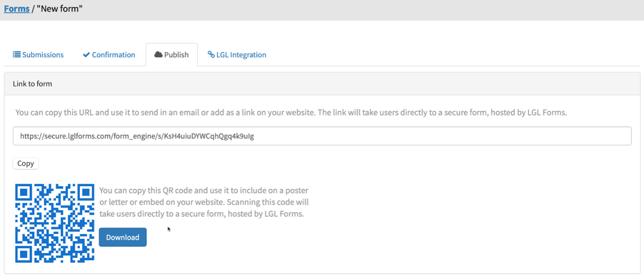Click the Forms breadcrumb link
This screenshot has height=278, width=644.
point(17,9)
